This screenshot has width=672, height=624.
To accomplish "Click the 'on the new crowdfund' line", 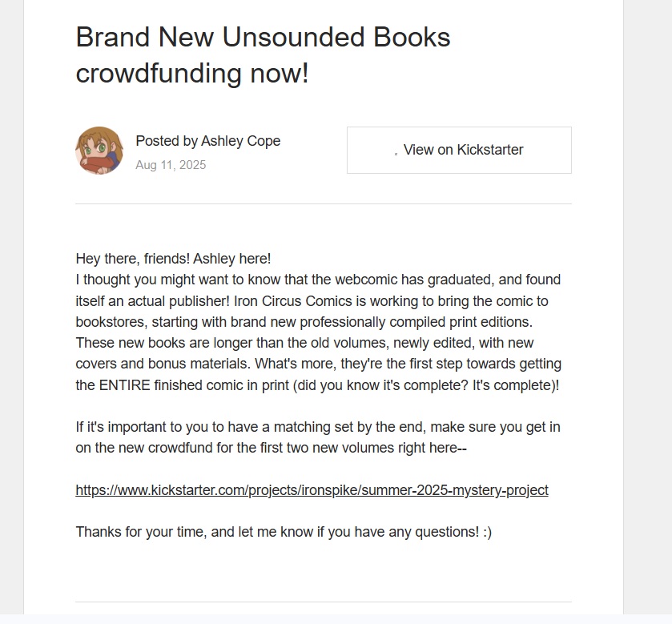I will (271, 448).
